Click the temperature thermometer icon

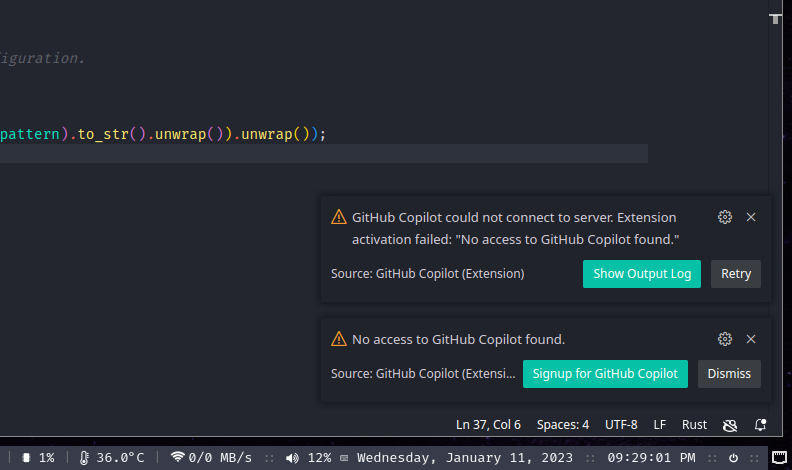(84, 458)
